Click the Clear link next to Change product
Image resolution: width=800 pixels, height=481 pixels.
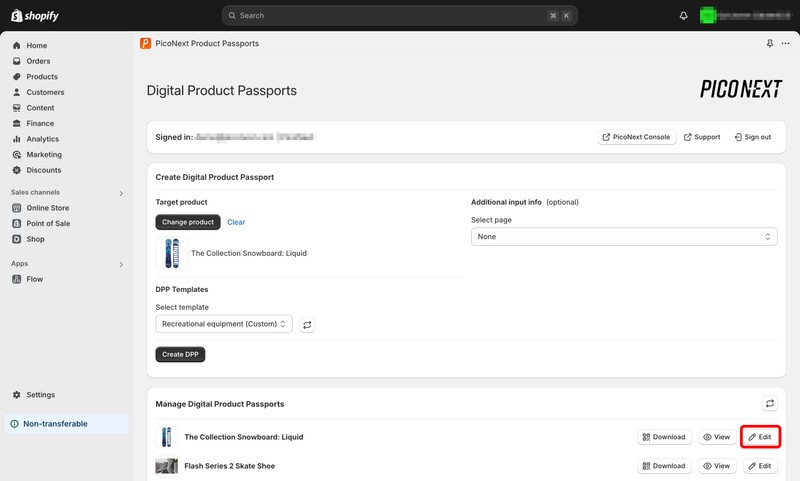(236, 222)
